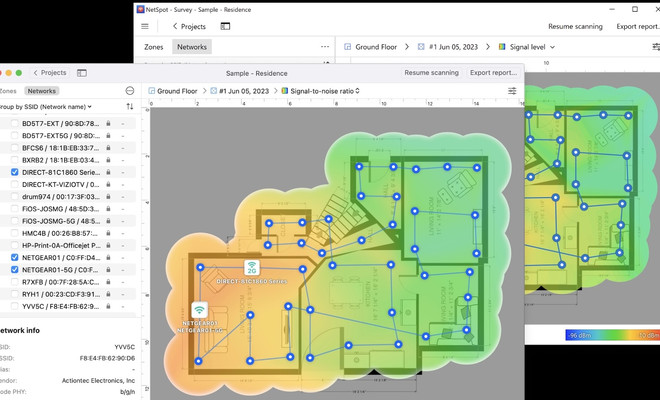Viewport: 660px width, 400px height.
Task: Select the HP-Print-0A-Officejet network row text
Action: coord(61,245)
